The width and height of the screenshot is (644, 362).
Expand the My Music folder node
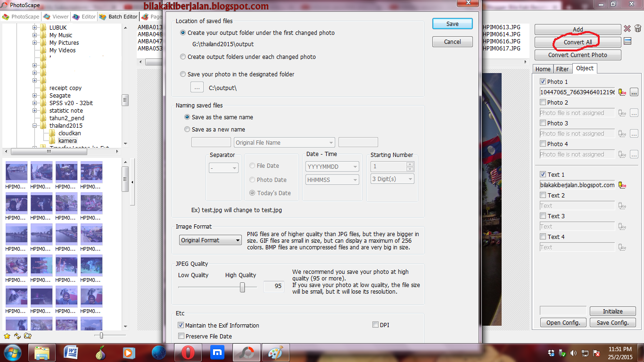(x=35, y=35)
